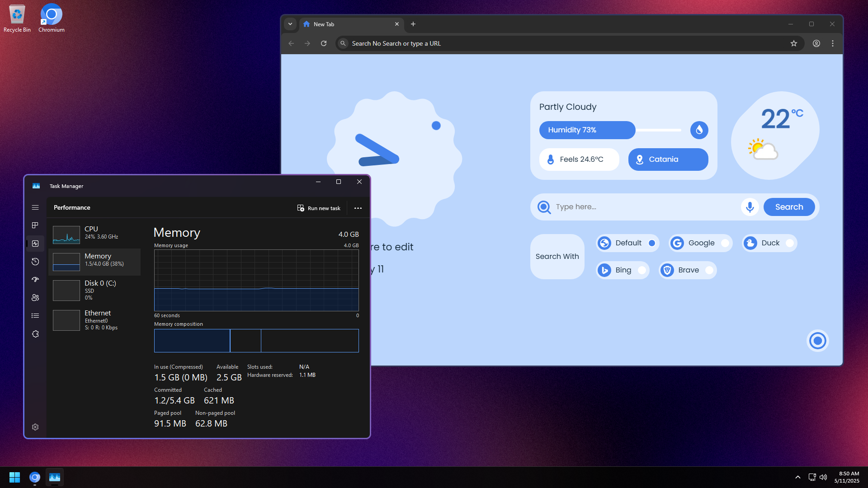The image size is (868, 488).
Task: Open Users page in Task Manager sidebar
Action: pyautogui.click(x=35, y=298)
